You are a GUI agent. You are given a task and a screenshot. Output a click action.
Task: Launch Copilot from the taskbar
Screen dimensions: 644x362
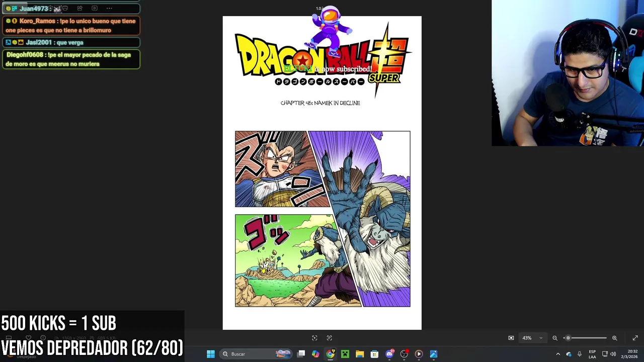[315, 354]
